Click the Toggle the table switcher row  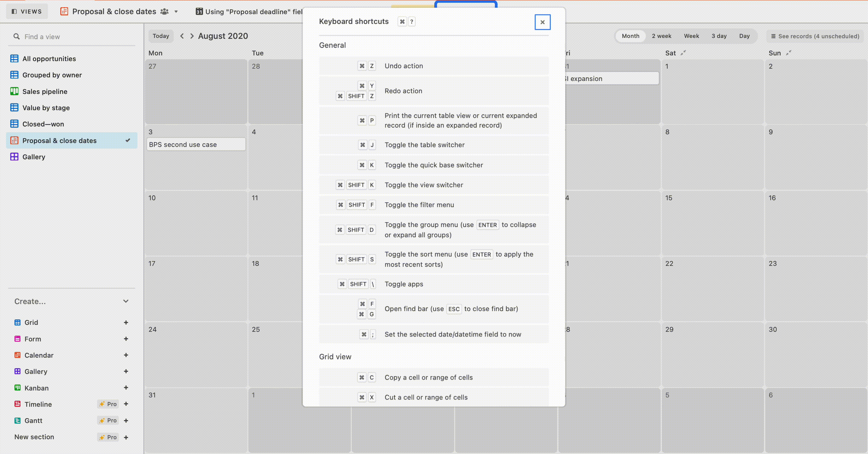[434, 145]
